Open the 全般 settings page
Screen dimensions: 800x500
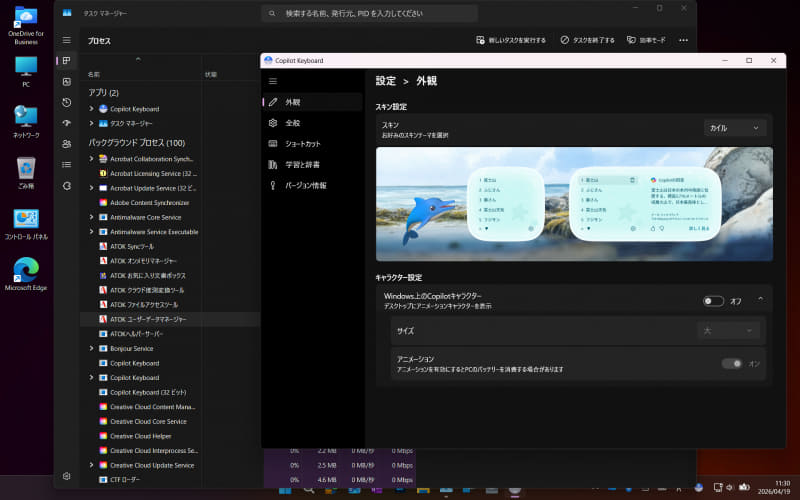312,123
